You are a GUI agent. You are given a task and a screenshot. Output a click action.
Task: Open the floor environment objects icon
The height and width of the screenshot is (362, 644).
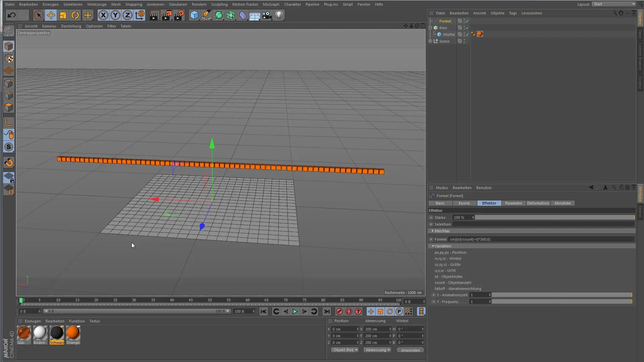[255, 15]
